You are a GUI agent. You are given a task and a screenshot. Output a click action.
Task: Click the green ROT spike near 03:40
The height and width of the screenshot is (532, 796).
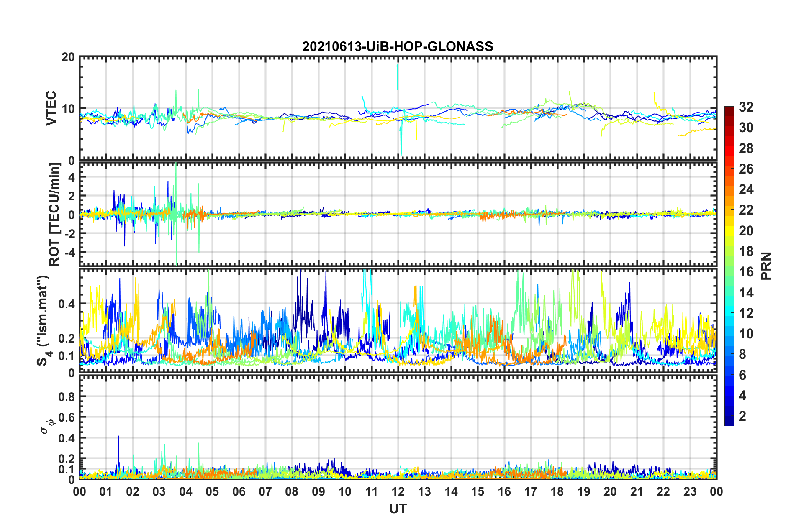click(x=177, y=213)
